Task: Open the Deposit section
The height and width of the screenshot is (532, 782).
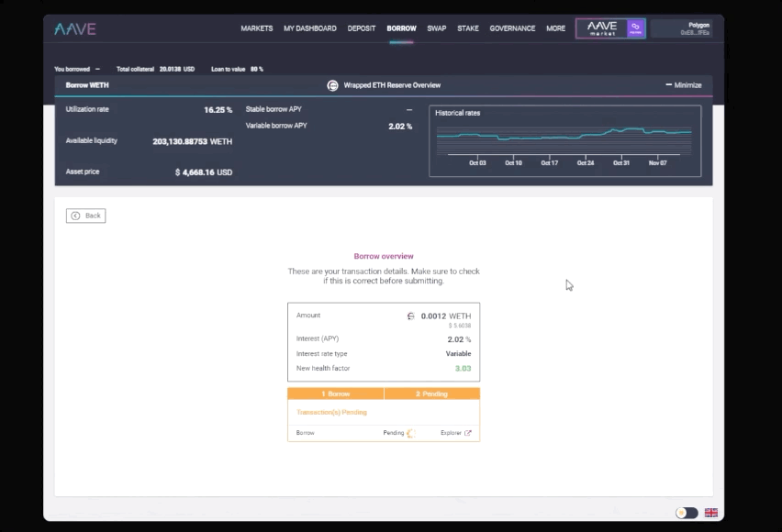Action: tap(361, 28)
